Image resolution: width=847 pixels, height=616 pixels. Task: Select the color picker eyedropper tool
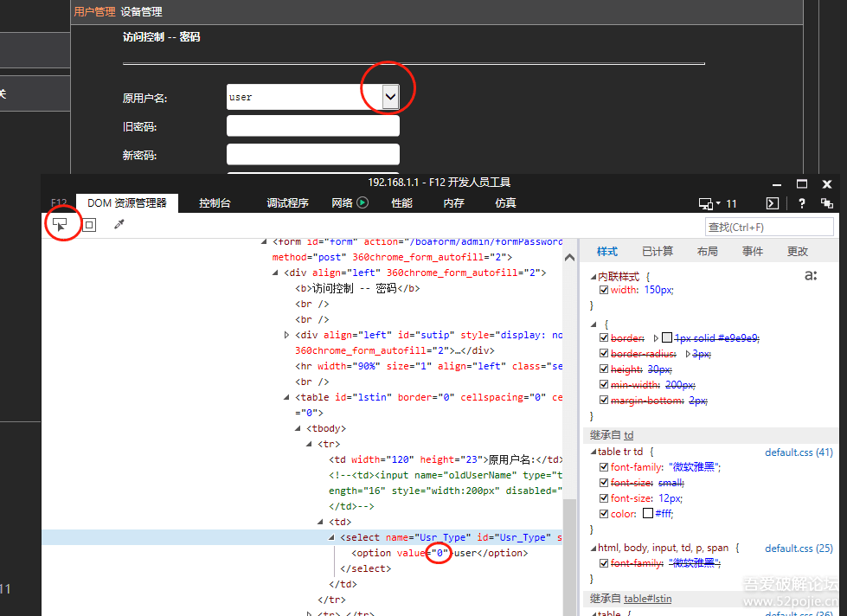tap(119, 224)
